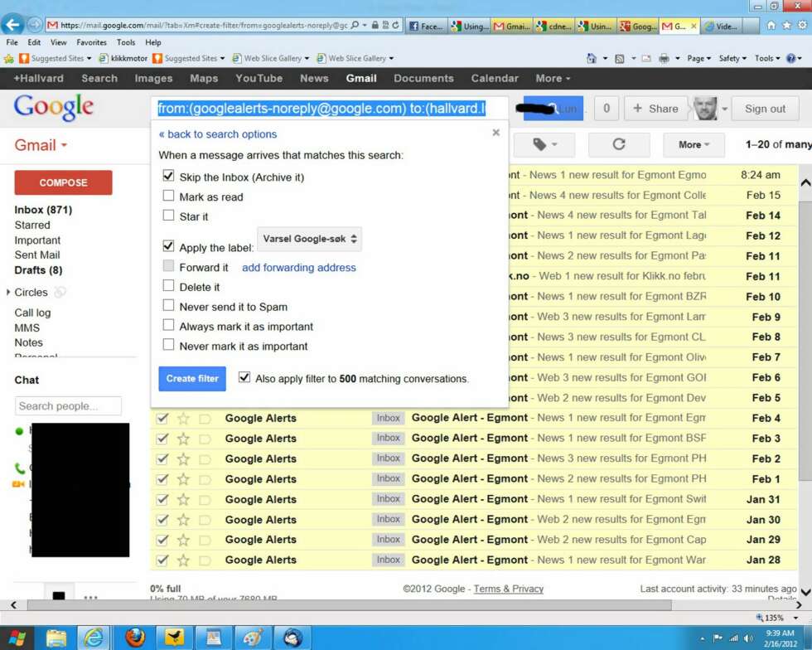This screenshot has width=812, height=650.
Task: Open Tools dropdown in command bar
Action: [767, 59]
